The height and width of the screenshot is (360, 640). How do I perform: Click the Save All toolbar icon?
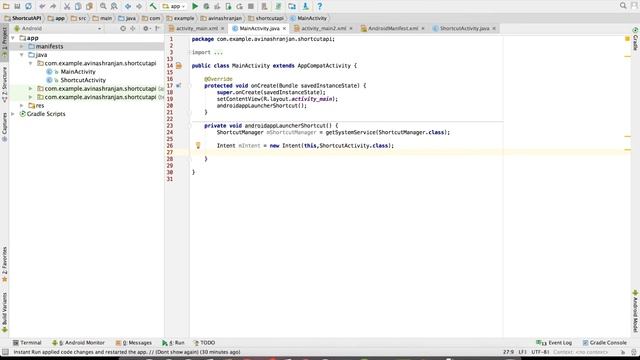tap(17, 6)
